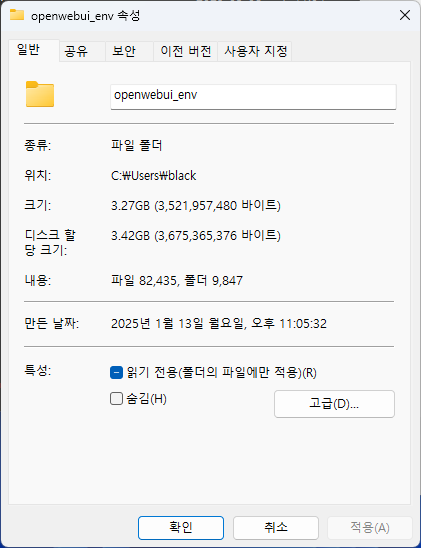Viewport: 421px width, 548px height.
Task: Click the openwebui_env folder name field
Action: coord(253,96)
